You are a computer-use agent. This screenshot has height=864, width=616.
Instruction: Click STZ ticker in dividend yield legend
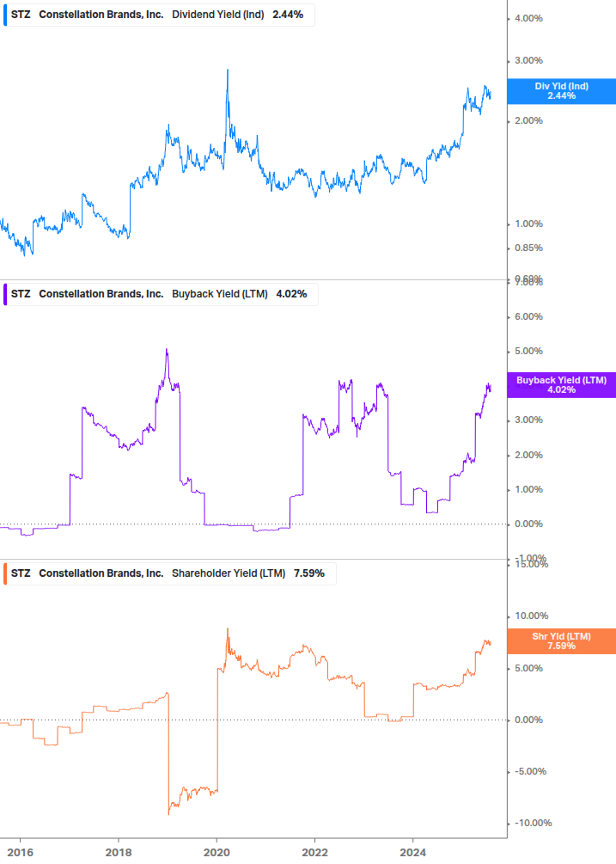(21, 15)
